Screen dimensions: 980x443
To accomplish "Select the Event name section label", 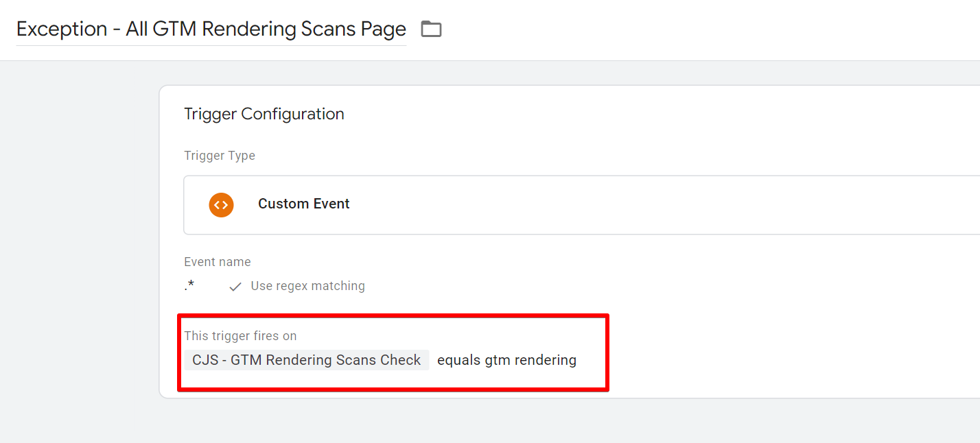I will (x=218, y=261).
